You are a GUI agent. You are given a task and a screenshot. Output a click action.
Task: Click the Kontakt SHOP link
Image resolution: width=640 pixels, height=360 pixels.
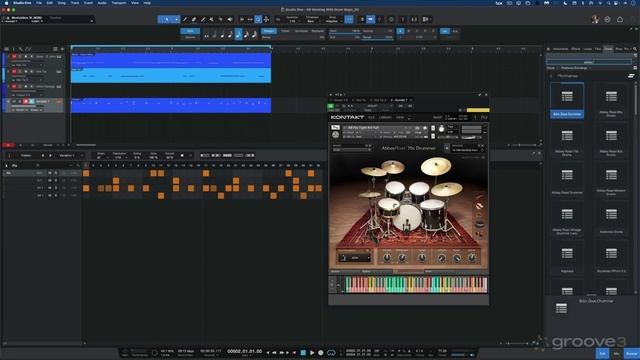pyautogui.click(x=437, y=118)
